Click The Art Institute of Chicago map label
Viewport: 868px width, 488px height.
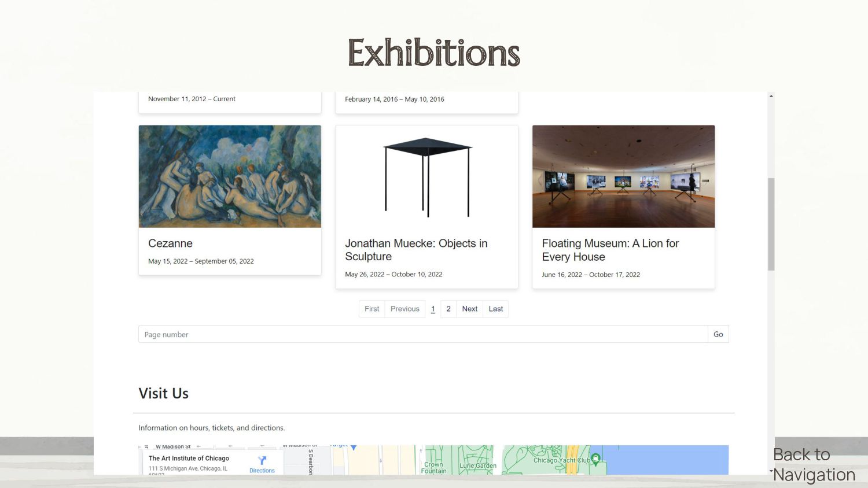[189, 458]
